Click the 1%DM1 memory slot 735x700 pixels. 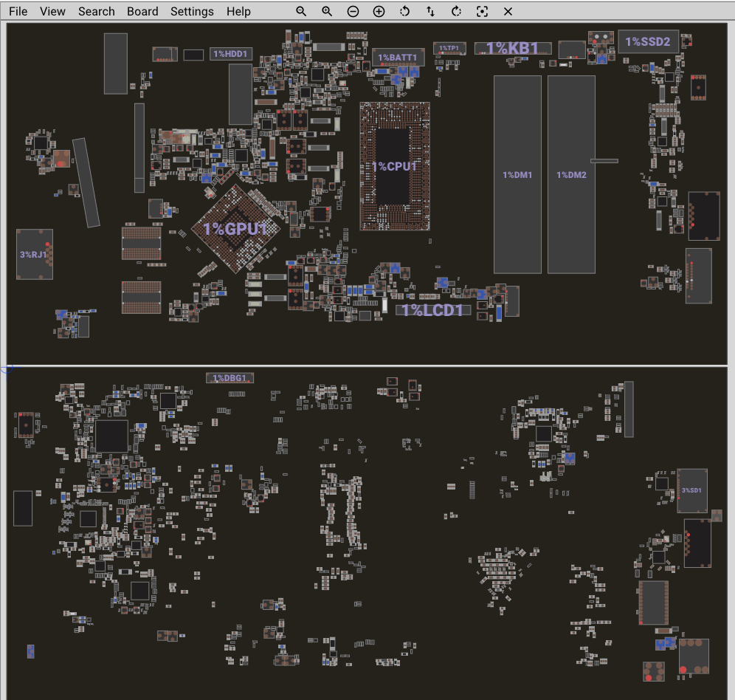pos(517,175)
